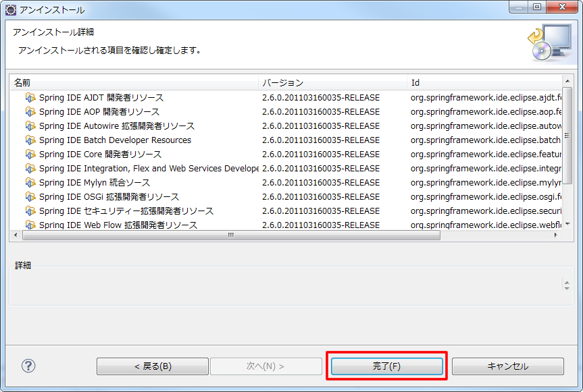Click the feature icon of Spring IDE Autowire 拡張開発者リソース

[x=30, y=126]
